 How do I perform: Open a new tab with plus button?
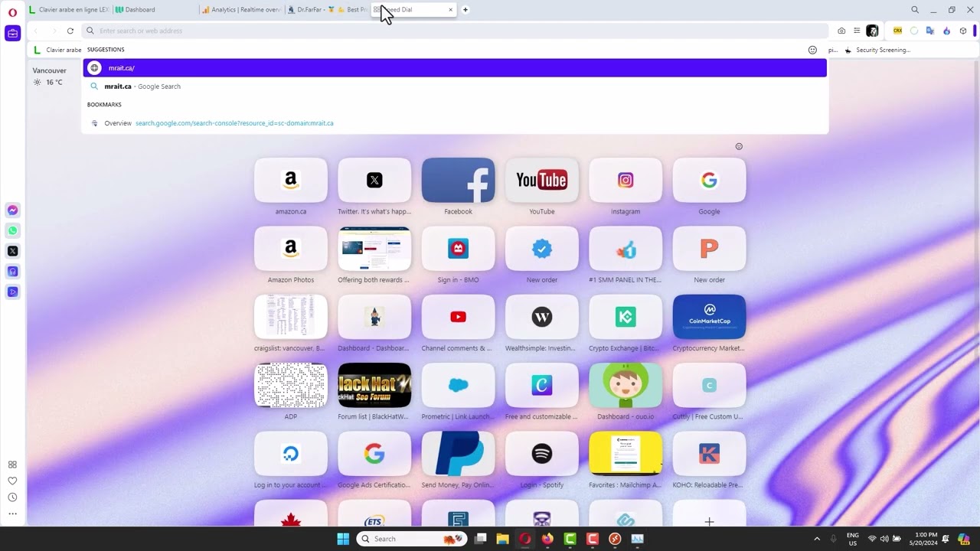[465, 10]
